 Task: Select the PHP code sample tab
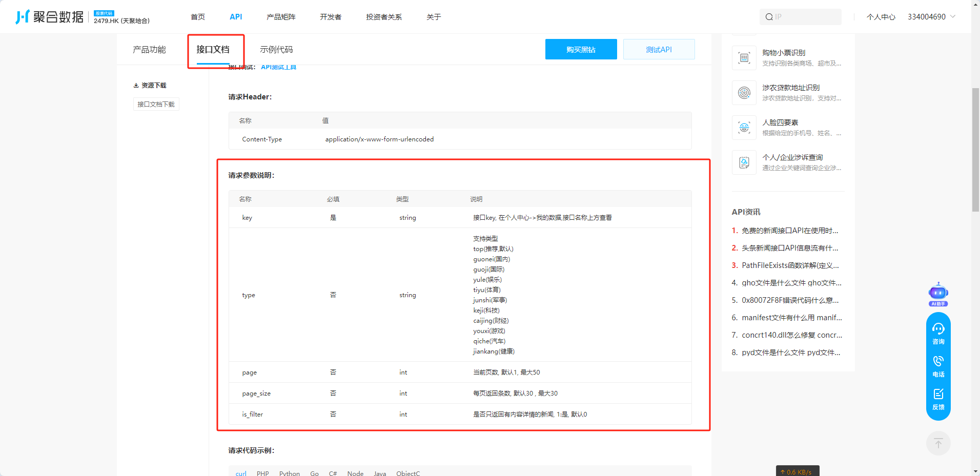(x=262, y=473)
